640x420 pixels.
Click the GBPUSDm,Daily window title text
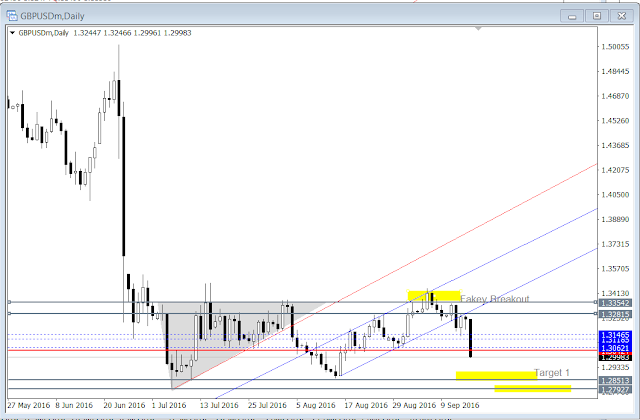tap(52, 16)
